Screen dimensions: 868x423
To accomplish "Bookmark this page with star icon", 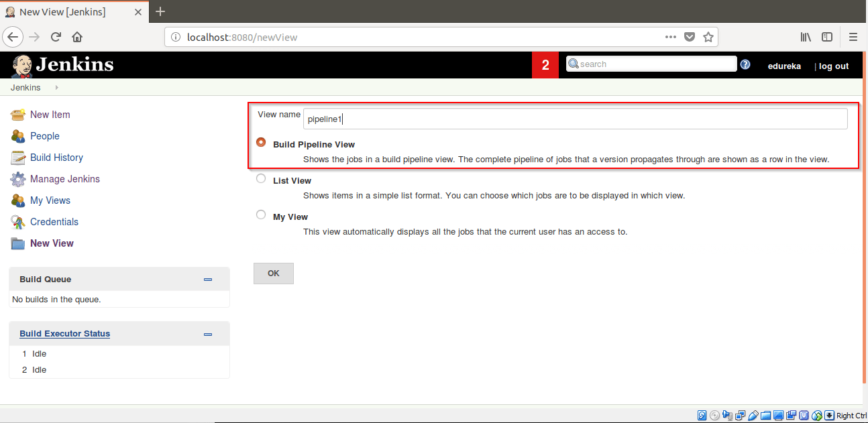I will pos(708,37).
